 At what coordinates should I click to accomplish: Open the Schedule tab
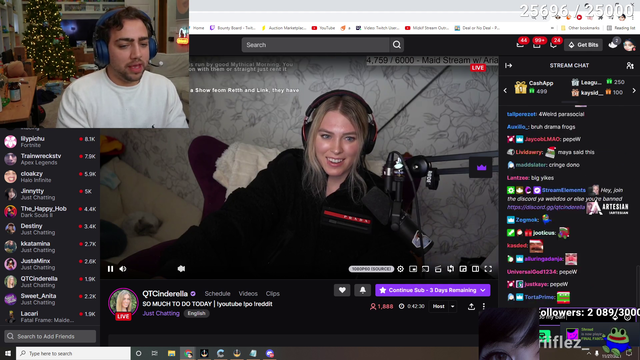point(218,293)
